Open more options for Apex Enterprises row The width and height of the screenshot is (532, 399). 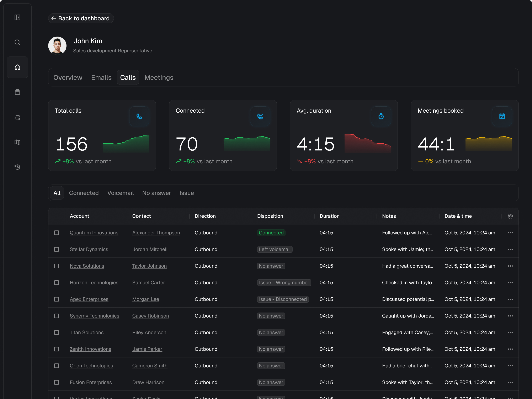tap(510, 299)
